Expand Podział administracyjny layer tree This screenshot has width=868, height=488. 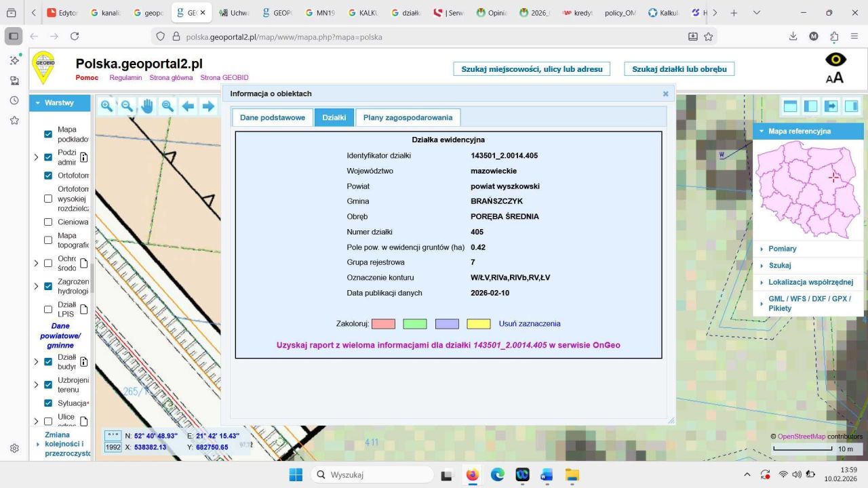coord(36,157)
